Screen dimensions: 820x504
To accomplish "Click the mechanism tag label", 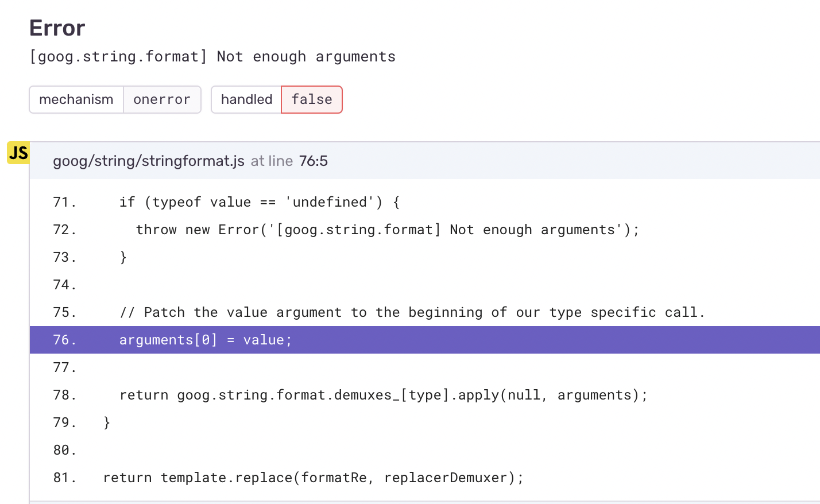I will [x=76, y=99].
